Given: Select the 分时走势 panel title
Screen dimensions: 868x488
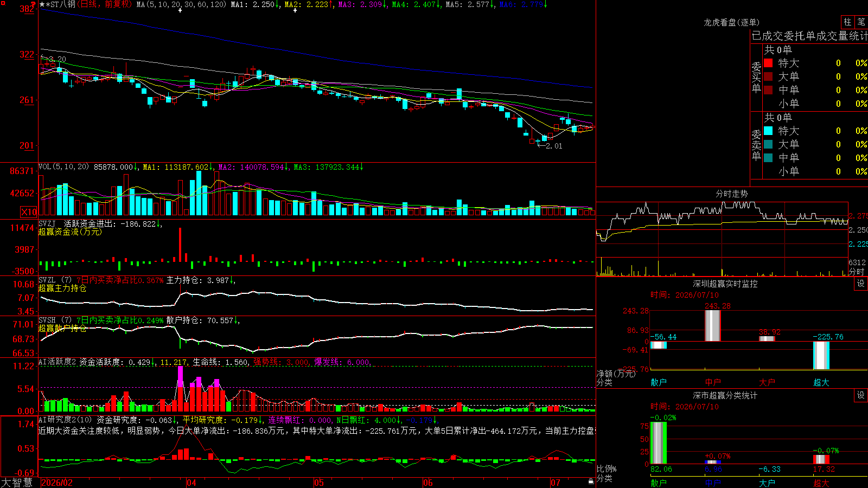Looking at the screenshot, I should tap(731, 194).
